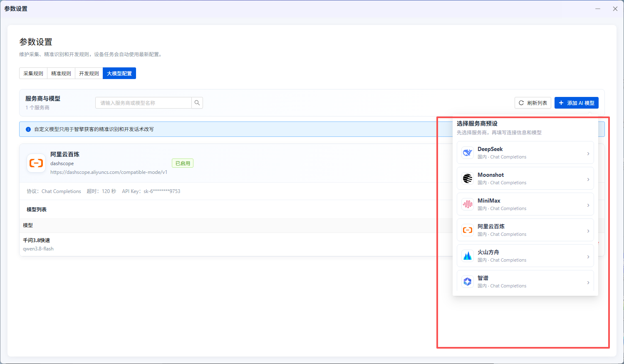Click the 已启用 status tag
This screenshot has width=624, height=364.
pyautogui.click(x=183, y=163)
